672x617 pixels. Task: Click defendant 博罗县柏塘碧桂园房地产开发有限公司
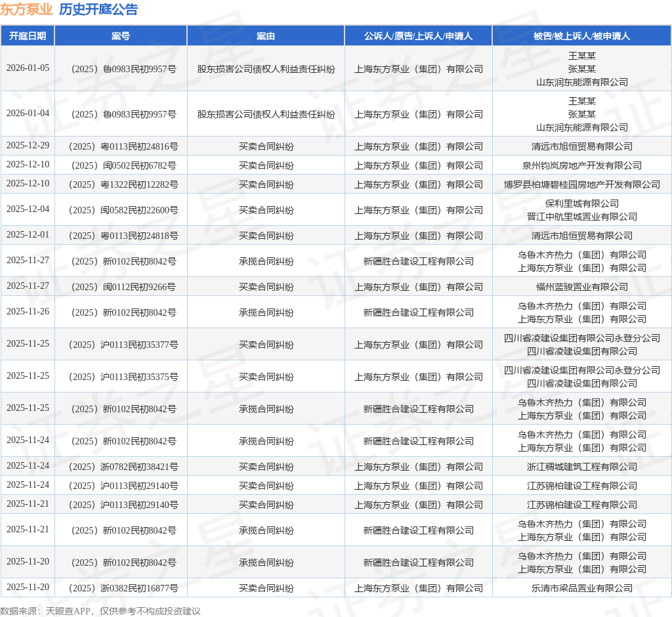pos(581,185)
